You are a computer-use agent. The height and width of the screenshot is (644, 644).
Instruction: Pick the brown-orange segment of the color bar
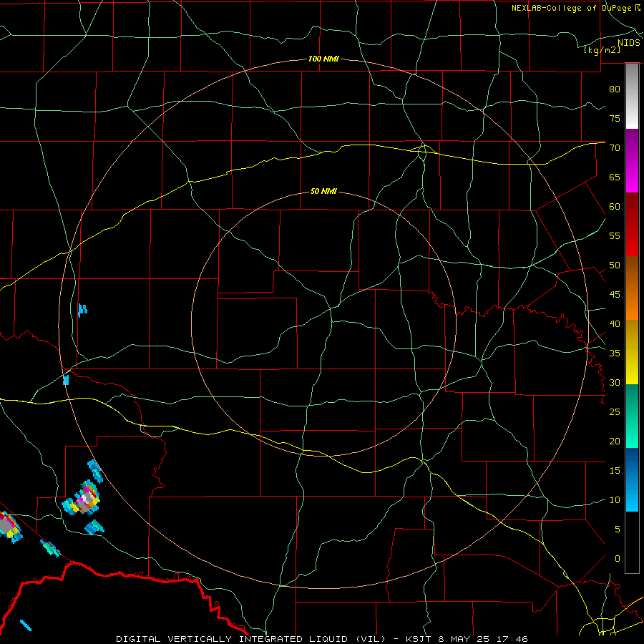pyautogui.click(x=632, y=288)
